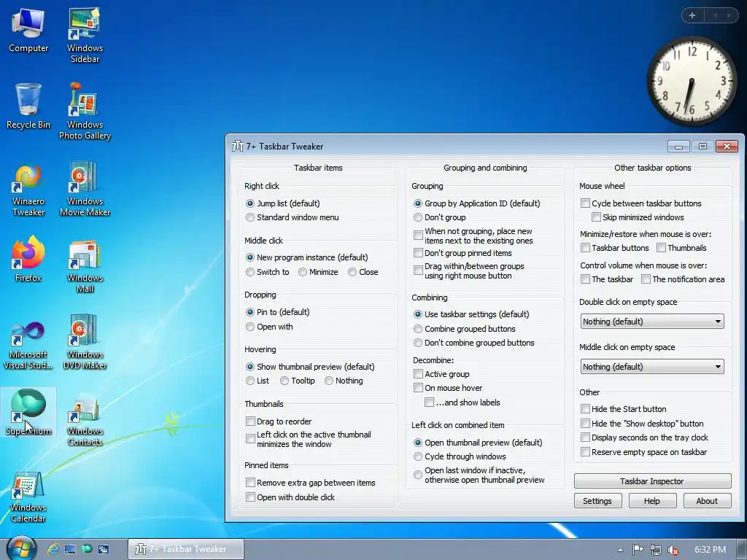
Task: Click the Show Desktop quick launch icon
Action: 70,549
